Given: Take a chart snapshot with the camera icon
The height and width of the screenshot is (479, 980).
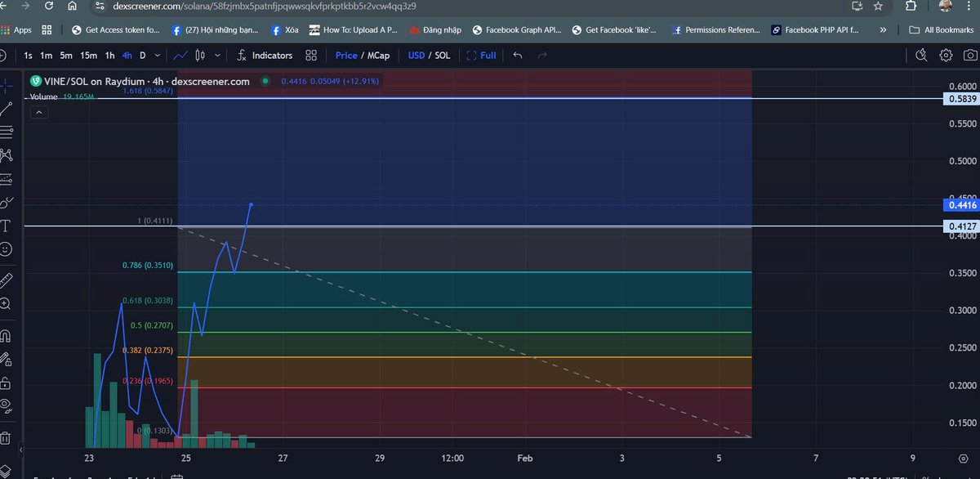Looking at the screenshot, I should click(x=970, y=56).
